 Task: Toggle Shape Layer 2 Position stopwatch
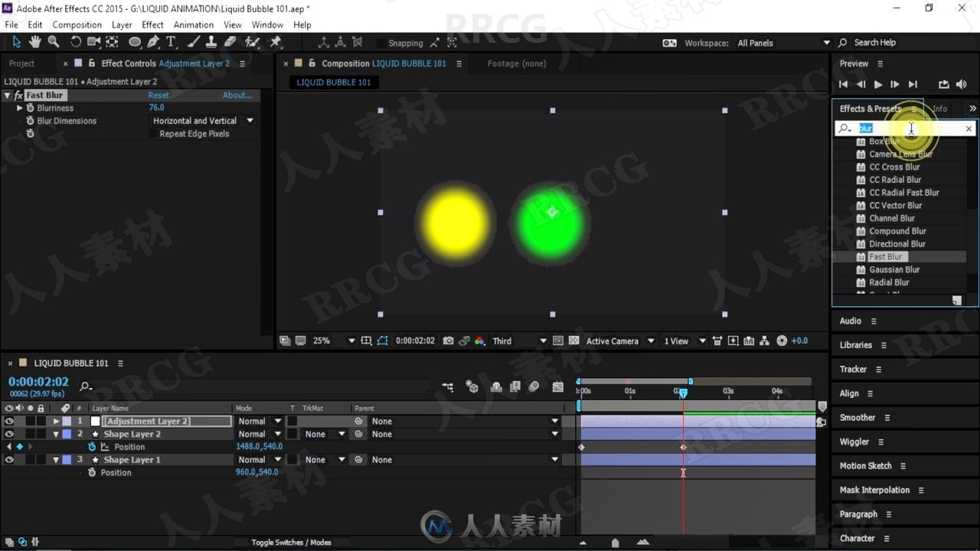click(x=92, y=447)
